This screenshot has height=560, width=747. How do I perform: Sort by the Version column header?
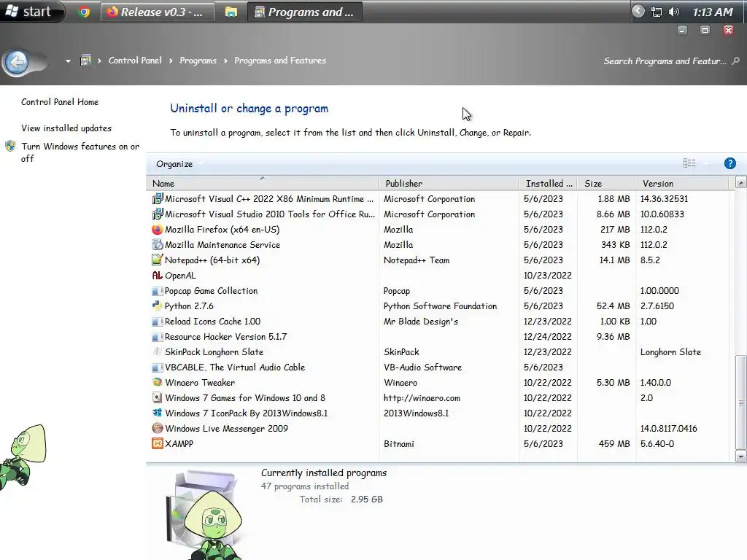[x=682, y=183]
